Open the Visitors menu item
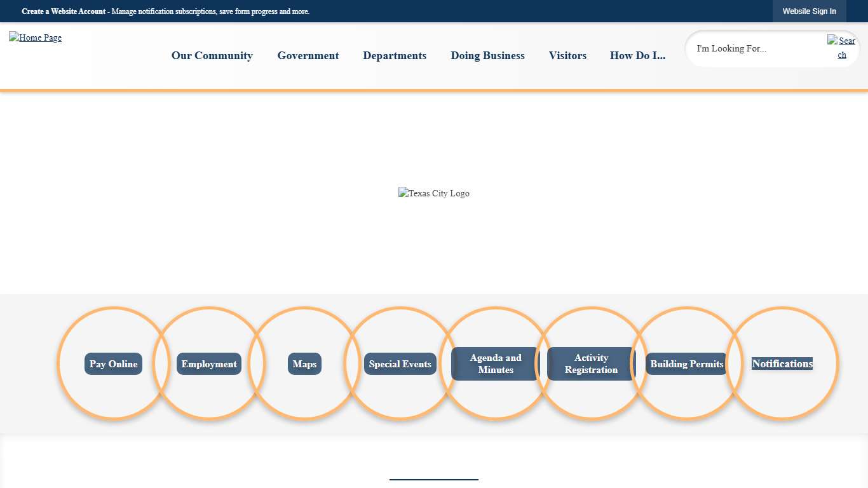Screen dimensions: 868x488 pos(567,56)
